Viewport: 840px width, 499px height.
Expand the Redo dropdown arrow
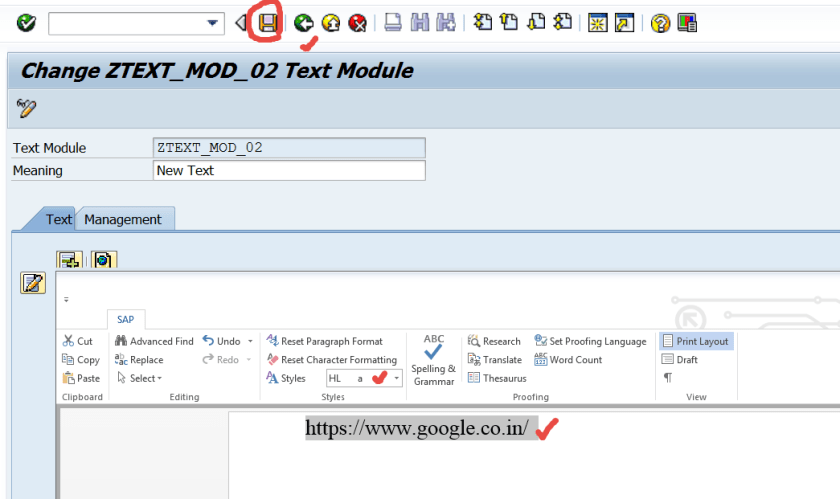point(249,360)
